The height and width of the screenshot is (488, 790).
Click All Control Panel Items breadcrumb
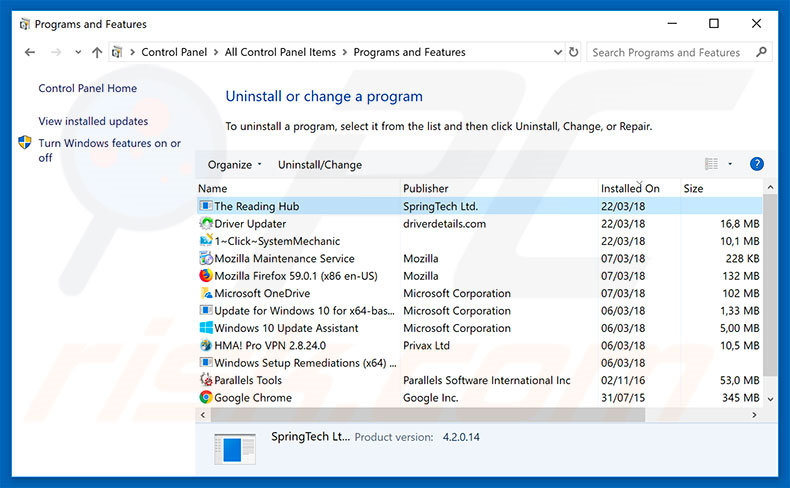(x=280, y=52)
